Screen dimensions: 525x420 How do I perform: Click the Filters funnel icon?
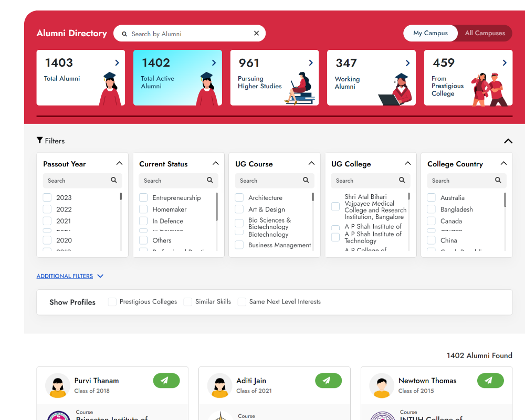(39, 140)
